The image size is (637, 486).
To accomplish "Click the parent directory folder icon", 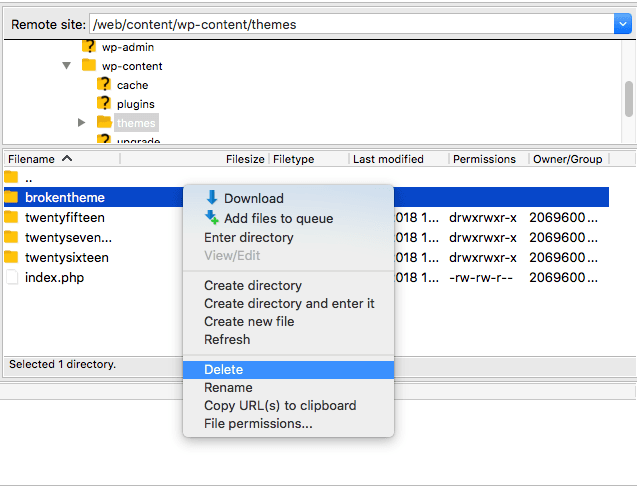I will point(11,177).
